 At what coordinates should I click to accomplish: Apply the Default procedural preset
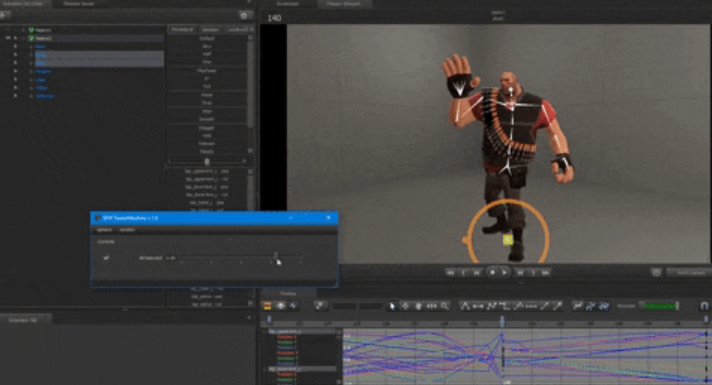[x=207, y=38]
